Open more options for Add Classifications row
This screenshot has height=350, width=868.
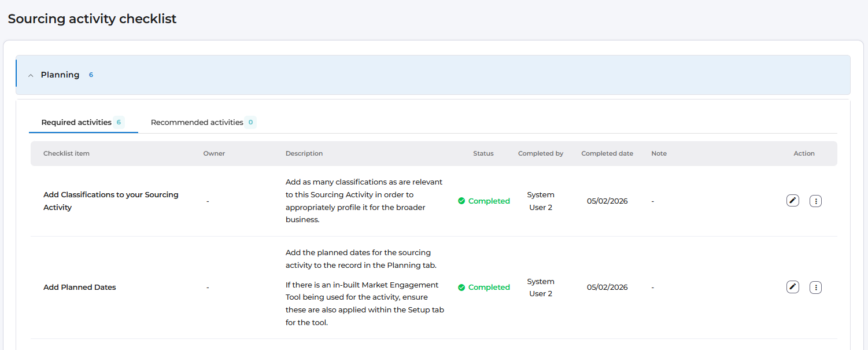[815, 201]
